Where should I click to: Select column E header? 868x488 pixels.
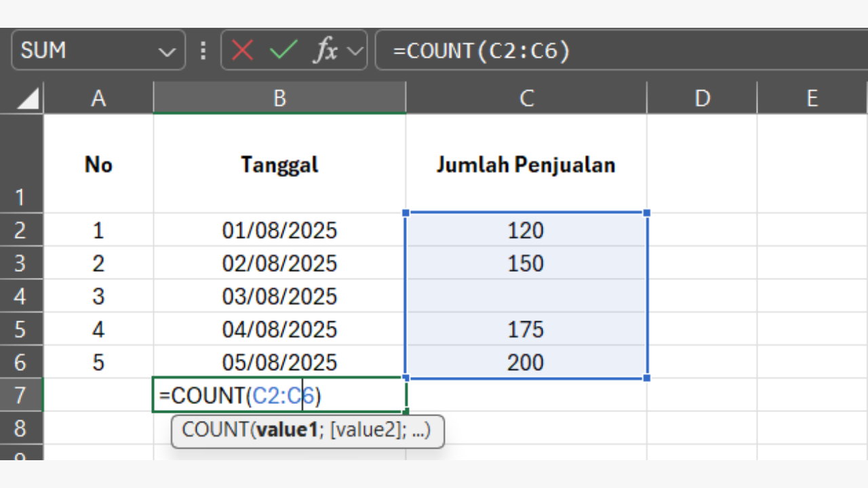(x=812, y=98)
